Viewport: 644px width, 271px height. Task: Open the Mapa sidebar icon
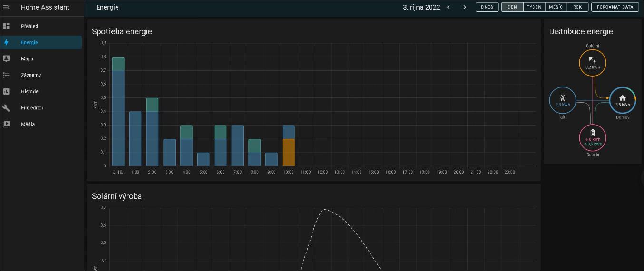click(7, 59)
